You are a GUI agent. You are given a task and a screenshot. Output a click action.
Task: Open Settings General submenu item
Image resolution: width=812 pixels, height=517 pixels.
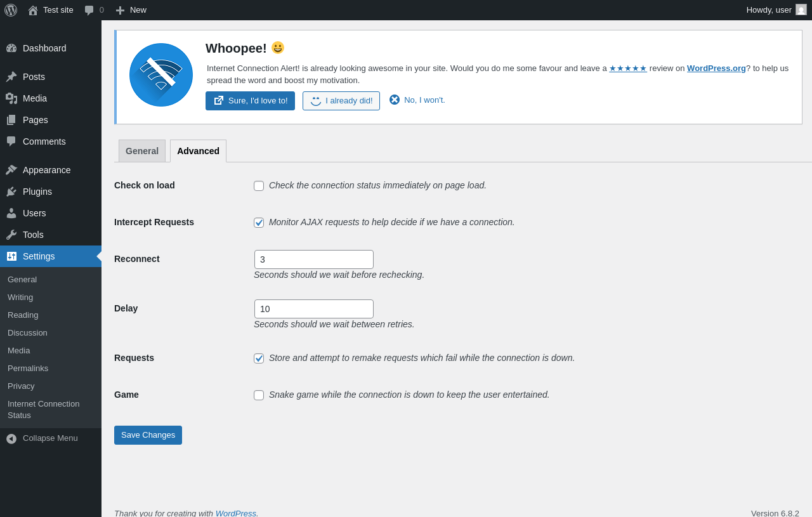pyautogui.click(x=51, y=279)
